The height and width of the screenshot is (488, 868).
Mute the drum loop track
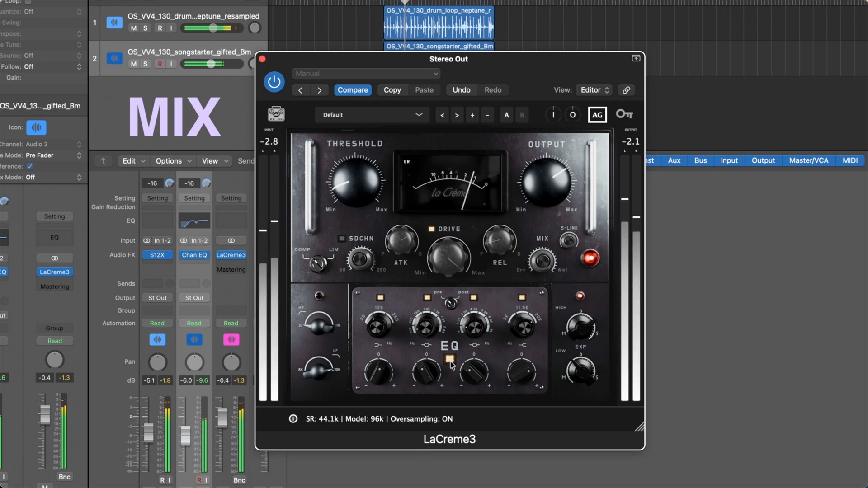[133, 28]
